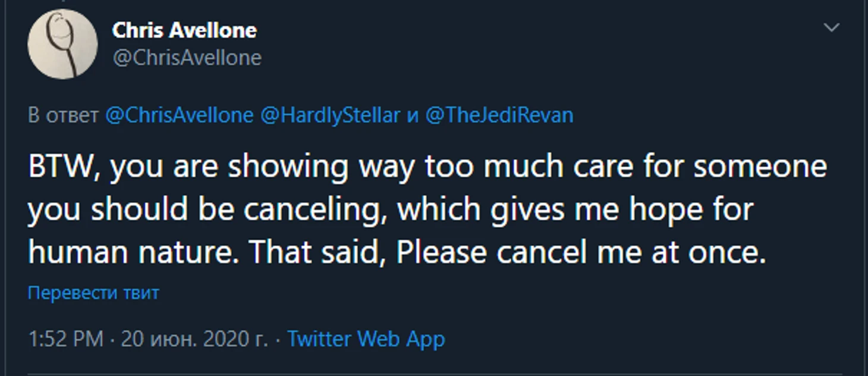
Task: Click Chris Avellone's round profile avatar
Action: tap(62, 44)
